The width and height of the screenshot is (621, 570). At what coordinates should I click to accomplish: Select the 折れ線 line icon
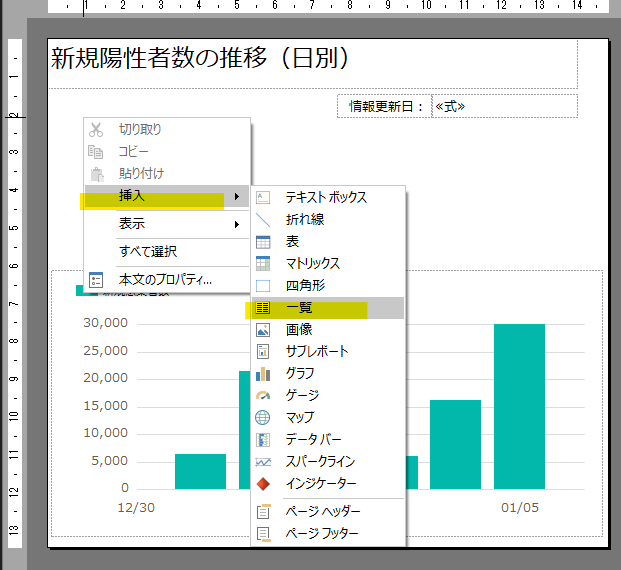point(263,220)
